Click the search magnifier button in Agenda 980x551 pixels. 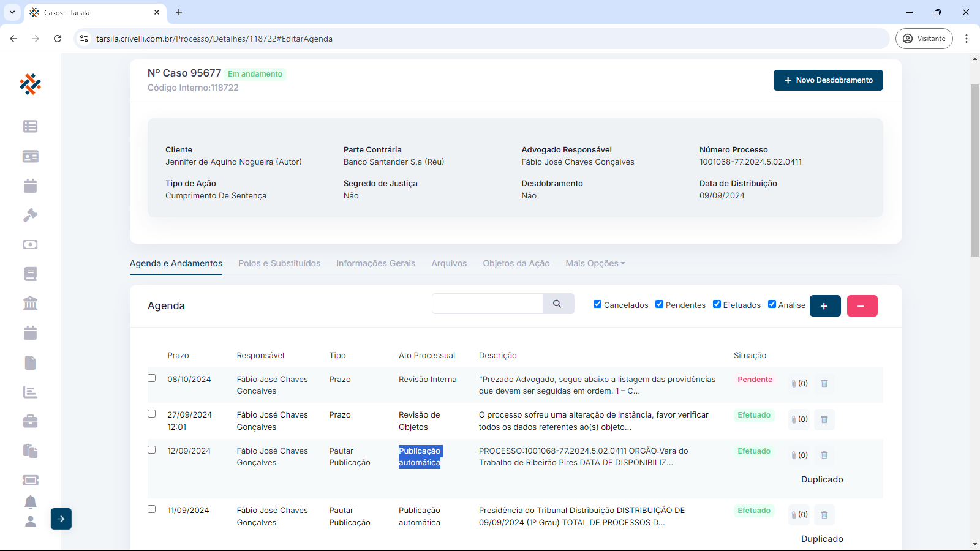pos(557,304)
